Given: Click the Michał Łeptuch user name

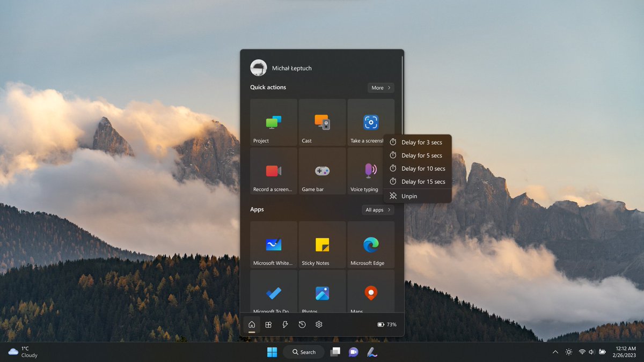Looking at the screenshot, I should point(292,68).
